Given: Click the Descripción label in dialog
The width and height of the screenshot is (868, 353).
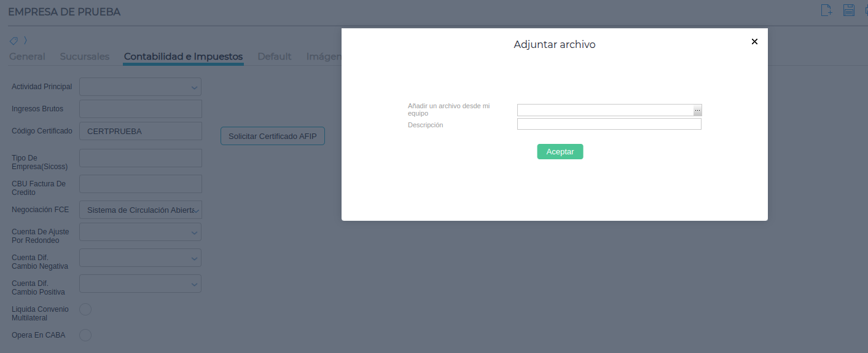Looking at the screenshot, I should pyautogui.click(x=426, y=125).
